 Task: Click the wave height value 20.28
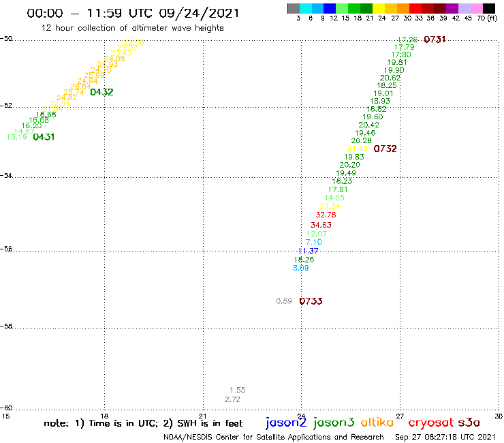point(361,140)
